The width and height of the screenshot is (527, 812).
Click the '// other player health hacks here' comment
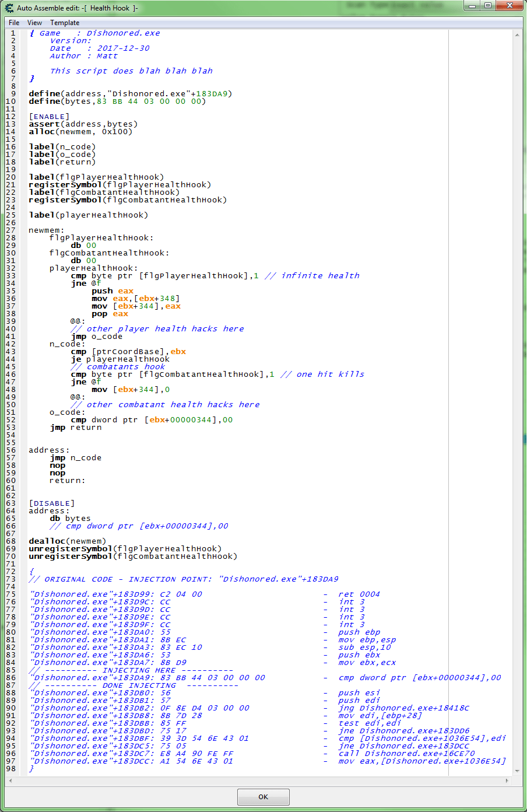click(157, 329)
